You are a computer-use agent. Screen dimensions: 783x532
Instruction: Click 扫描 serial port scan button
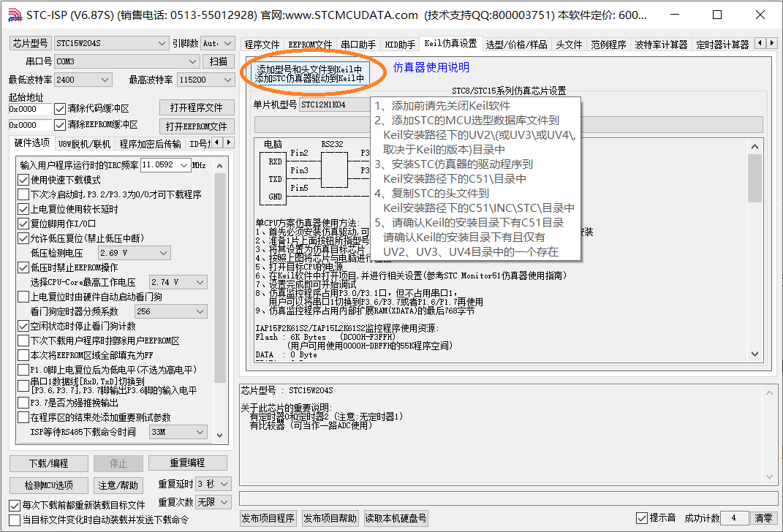[x=218, y=61]
